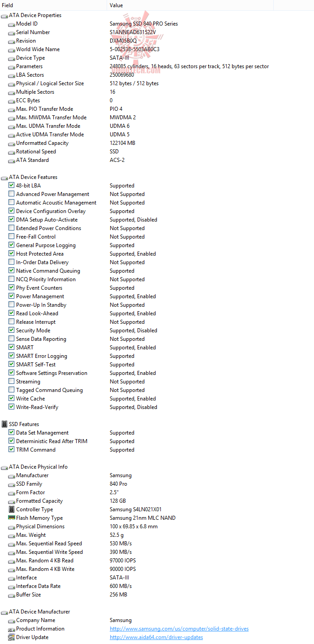Viewport: 314px width, 644px height.
Task: Select the Software Settings Preservation label
Action: click(x=52, y=373)
